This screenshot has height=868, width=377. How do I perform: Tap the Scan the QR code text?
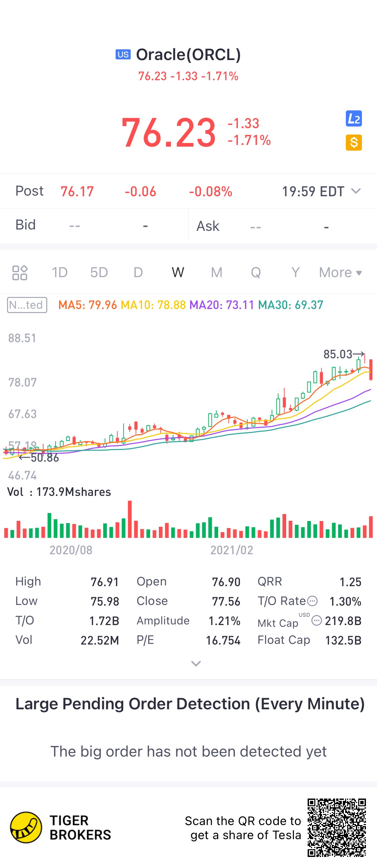(243, 828)
